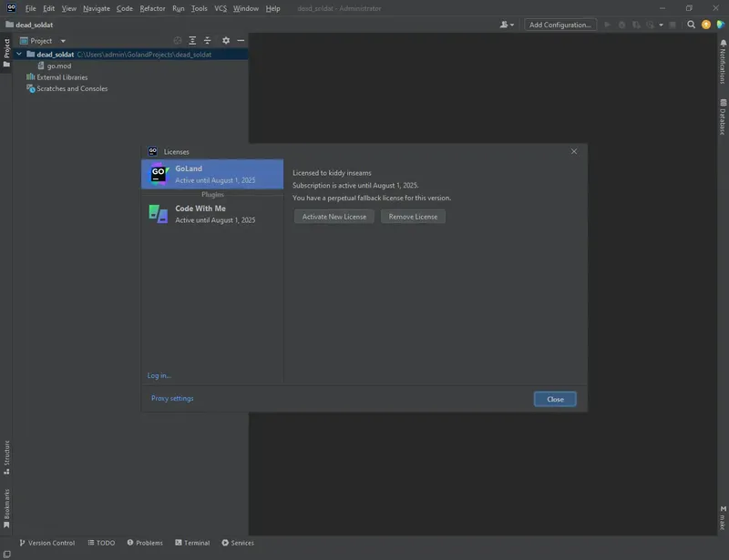Open Code With Me user icon
The width and height of the screenshot is (729, 560).
[507, 25]
